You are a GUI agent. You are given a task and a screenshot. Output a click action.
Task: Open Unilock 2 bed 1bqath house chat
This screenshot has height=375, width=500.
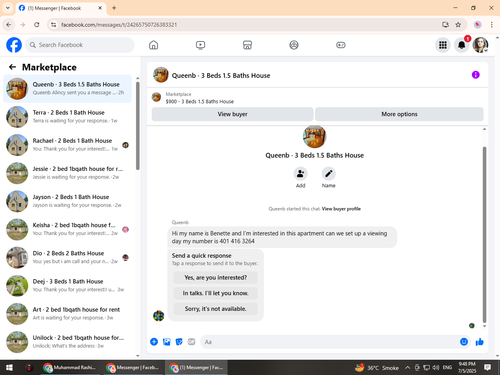[67, 342]
